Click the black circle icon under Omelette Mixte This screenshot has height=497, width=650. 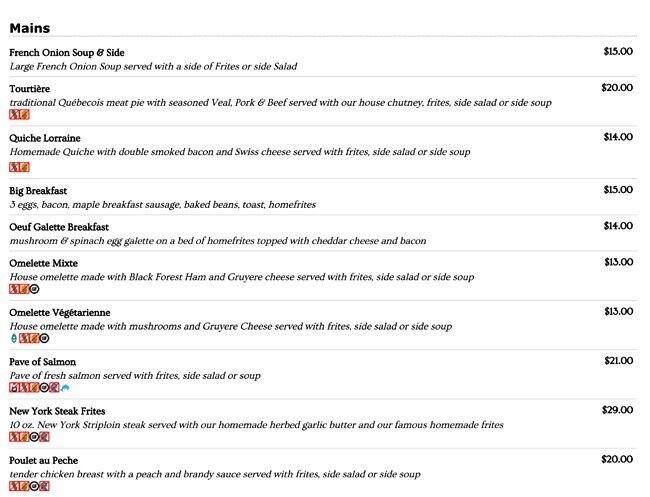click(x=34, y=289)
